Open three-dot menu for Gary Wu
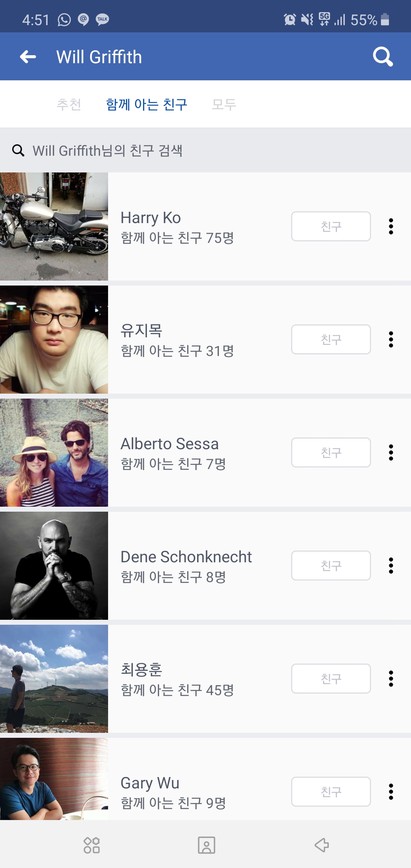411x868 pixels. pyautogui.click(x=391, y=792)
